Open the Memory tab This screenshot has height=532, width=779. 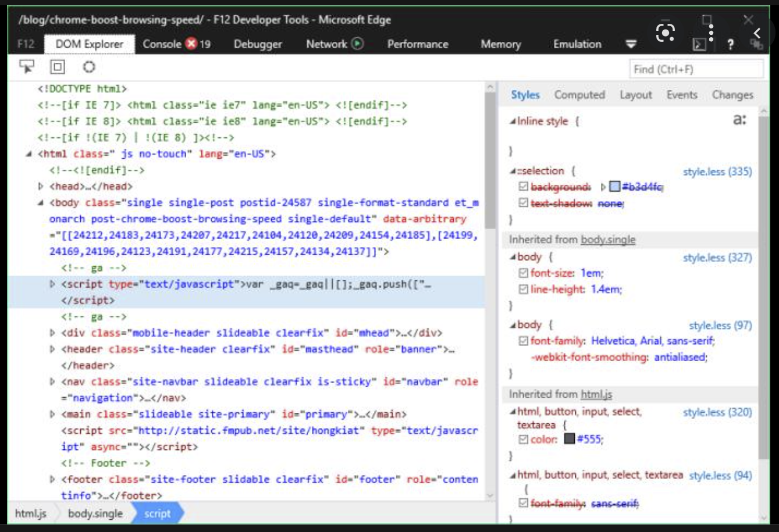(501, 44)
